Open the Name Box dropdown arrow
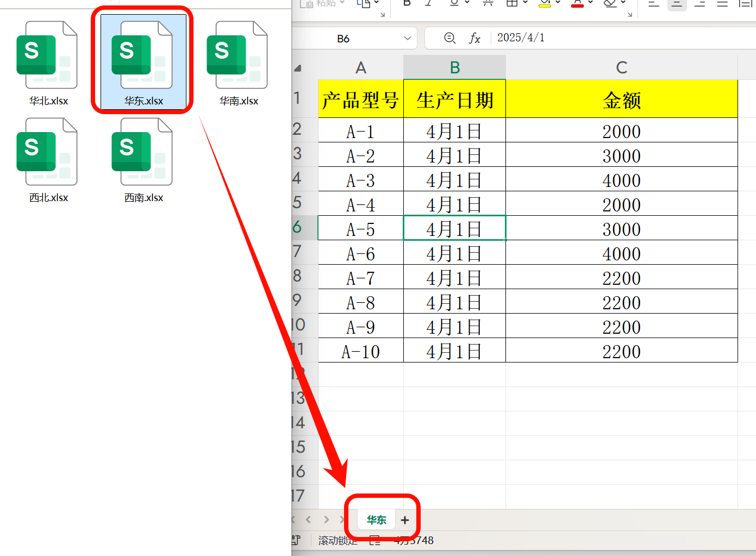Viewport: 756px width, 556px height. [x=408, y=39]
